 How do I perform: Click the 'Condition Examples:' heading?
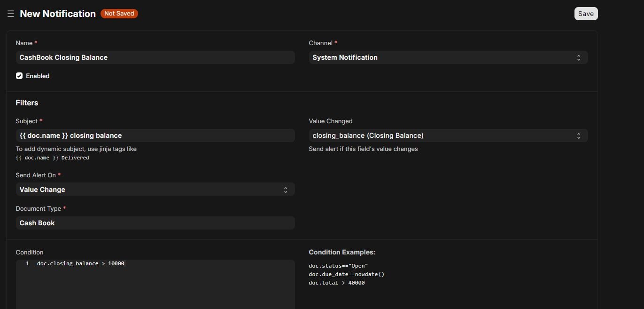[342, 252]
